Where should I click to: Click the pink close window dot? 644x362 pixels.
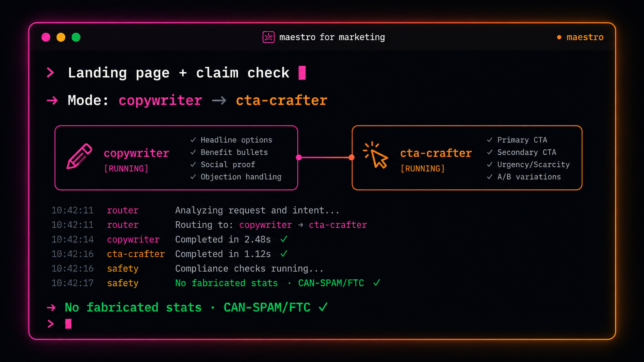coord(46,37)
